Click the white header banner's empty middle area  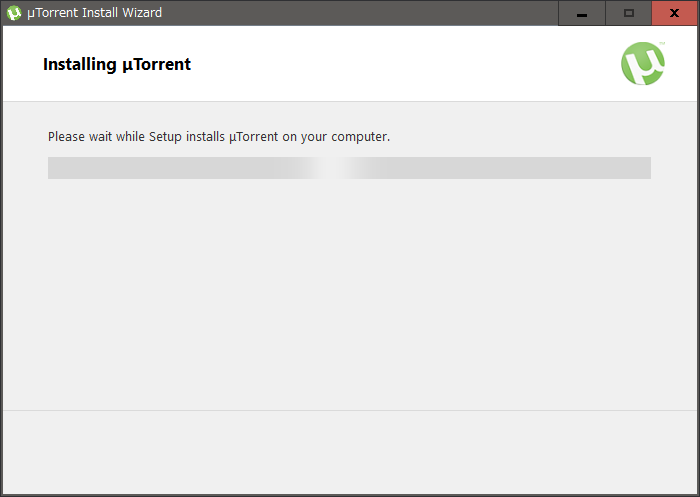click(400, 65)
